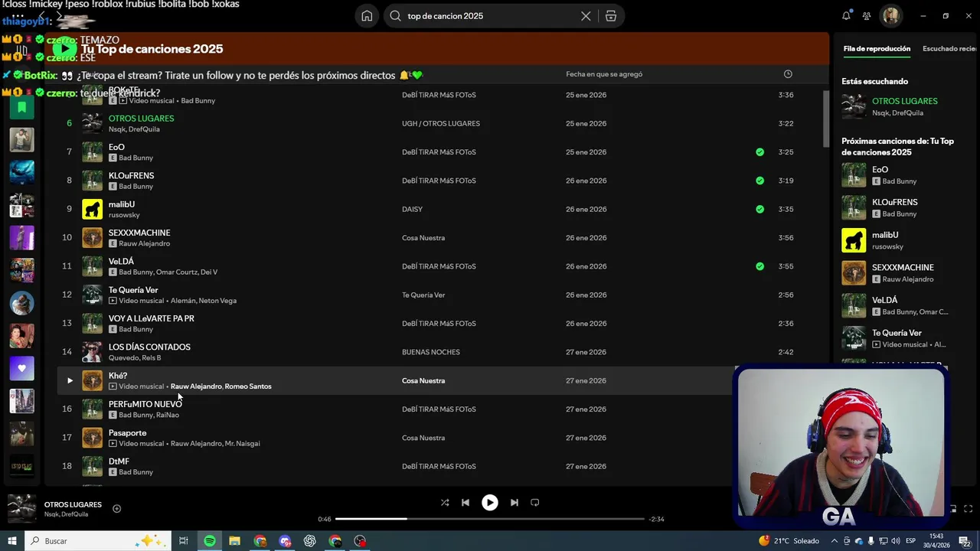The width and height of the screenshot is (980, 551).
Task: Open the Browse icon beside search
Action: click(x=611, y=16)
